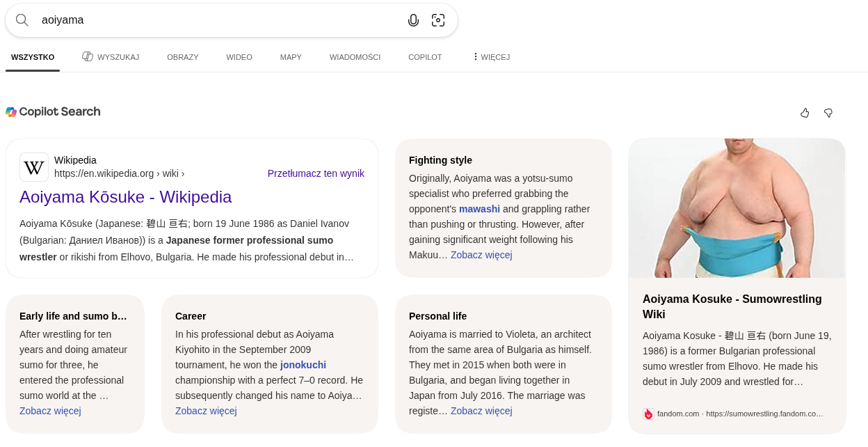Click the thumbs up feedback icon
Screen dimensions: 868x447
point(805,113)
